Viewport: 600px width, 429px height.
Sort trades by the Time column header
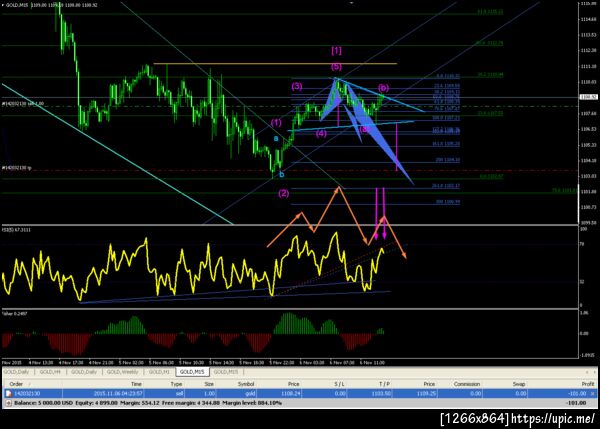[136, 384]
